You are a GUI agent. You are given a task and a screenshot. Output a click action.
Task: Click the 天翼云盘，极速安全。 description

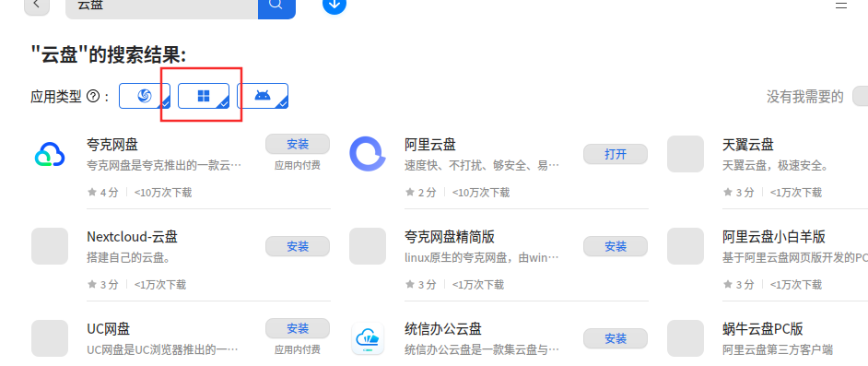[775, 165]
